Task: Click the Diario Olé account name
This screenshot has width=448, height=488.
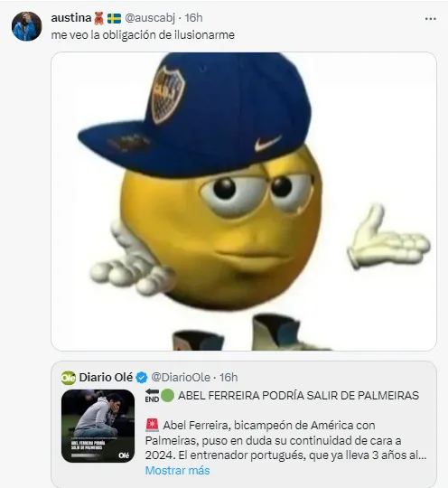Action: coord(106,378)
